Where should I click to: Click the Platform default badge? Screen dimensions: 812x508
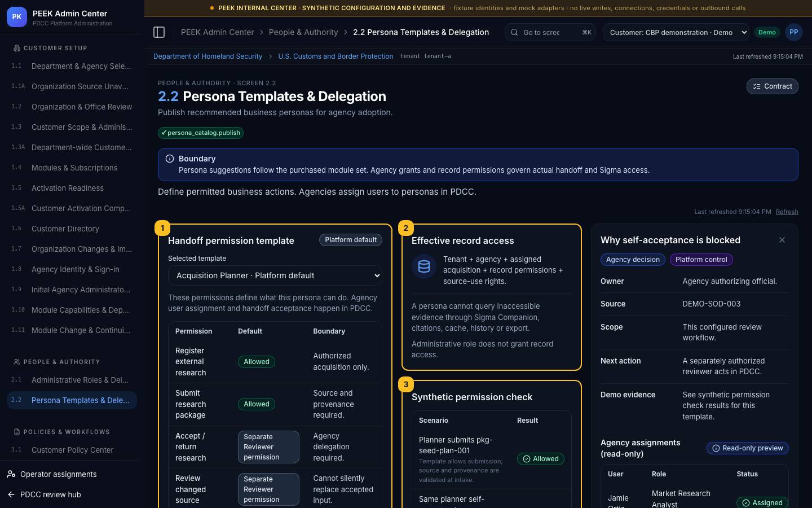click(x=351, y=240)
